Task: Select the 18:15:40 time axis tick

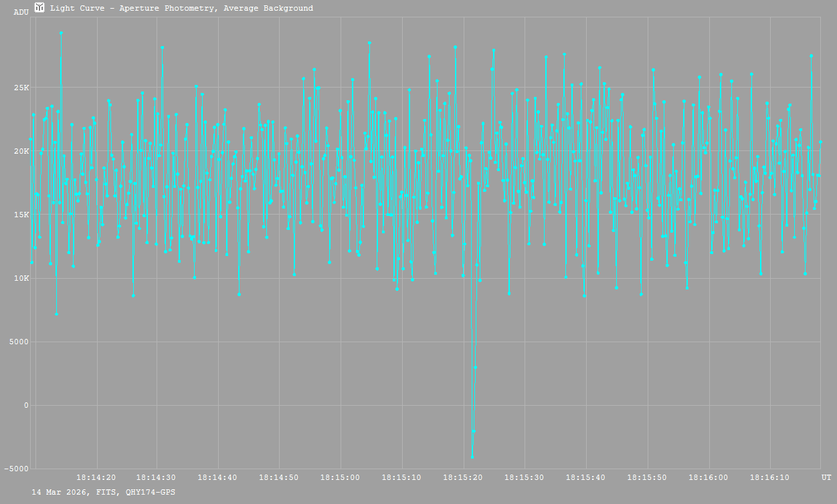Action: [x=585, y=477]
